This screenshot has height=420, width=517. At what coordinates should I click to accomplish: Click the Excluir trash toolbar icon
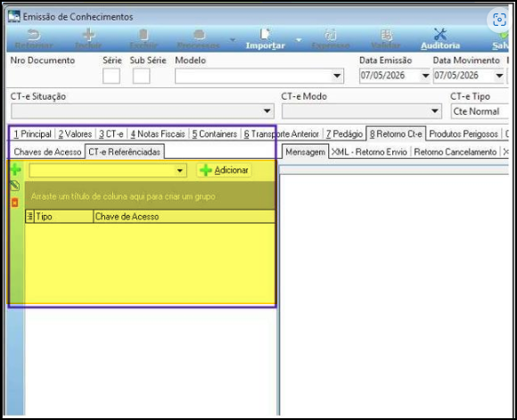click(144, 35)
